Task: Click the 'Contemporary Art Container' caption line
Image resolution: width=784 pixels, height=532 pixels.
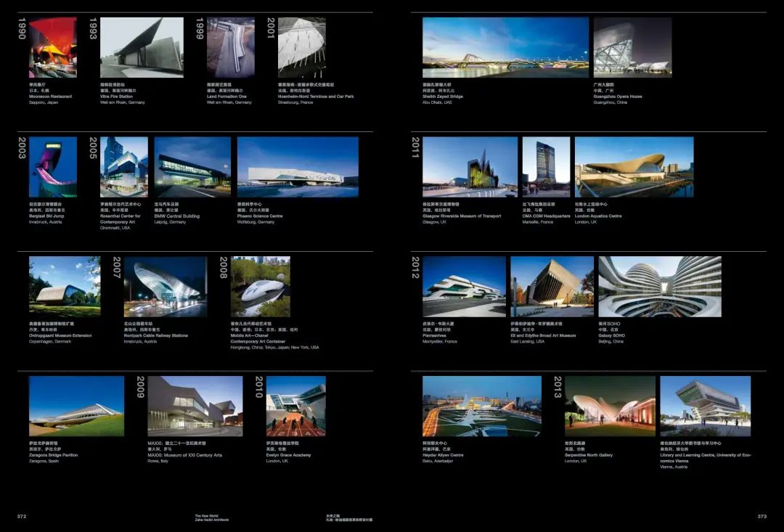Action: coord(258,342)
